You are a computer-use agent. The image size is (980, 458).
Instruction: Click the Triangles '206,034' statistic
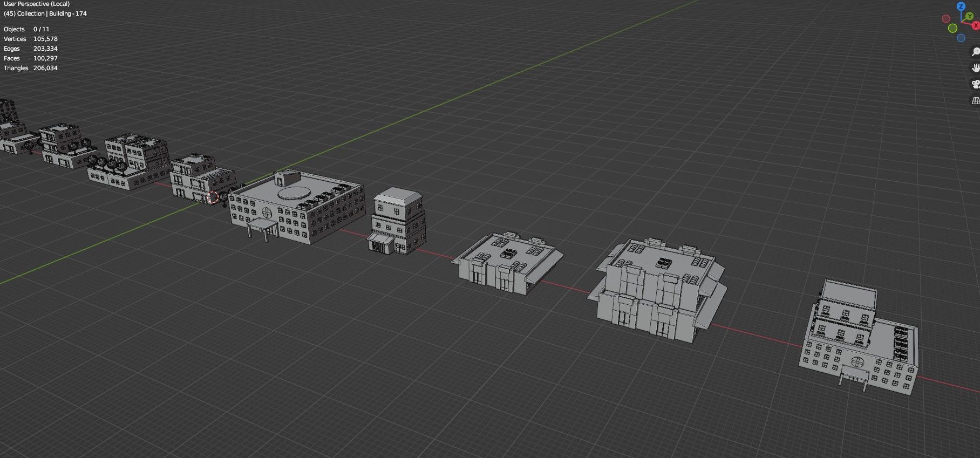[45, 68]
